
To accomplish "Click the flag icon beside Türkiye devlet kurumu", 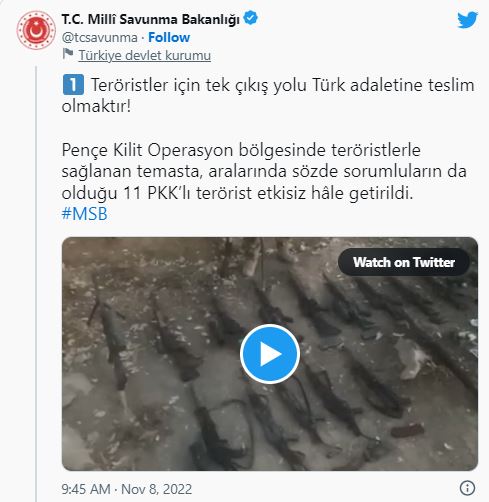I will click(x=68, y=54).
